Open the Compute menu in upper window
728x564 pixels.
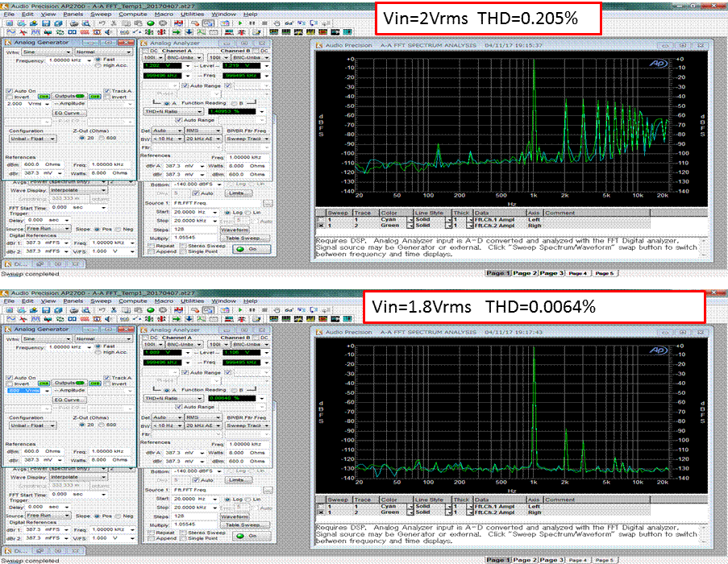click(x=133, y=14)
